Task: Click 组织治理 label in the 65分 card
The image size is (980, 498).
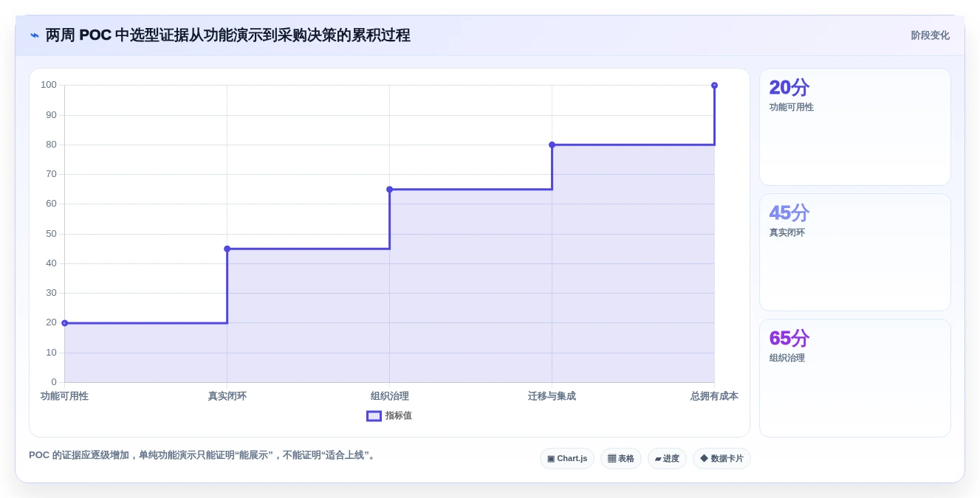Action: tap(787, 358)
